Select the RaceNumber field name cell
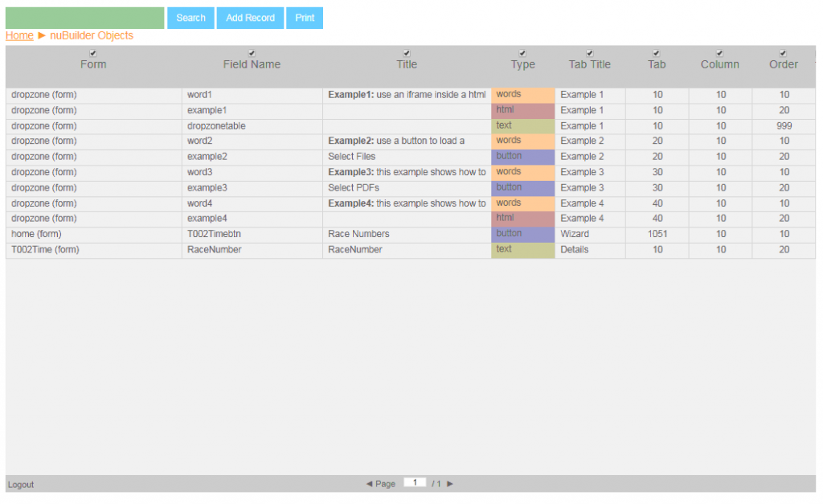Image resolution: width=823 pixels, height=504 pixels. [x=252, y=250]
